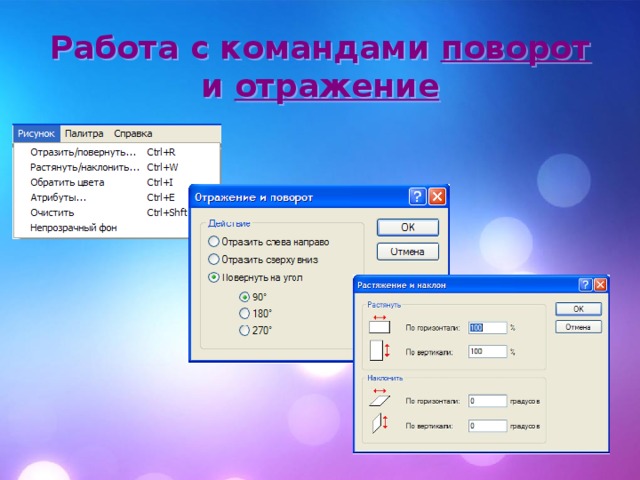Click help icon in Отражение и поворот title bar
Screen dimensions: 640x480
[417, 197]
